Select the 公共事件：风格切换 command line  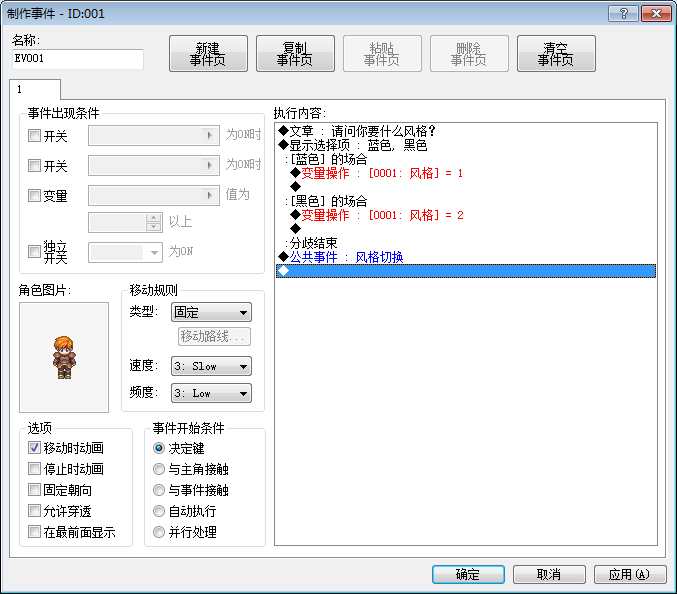click(466, 257)
